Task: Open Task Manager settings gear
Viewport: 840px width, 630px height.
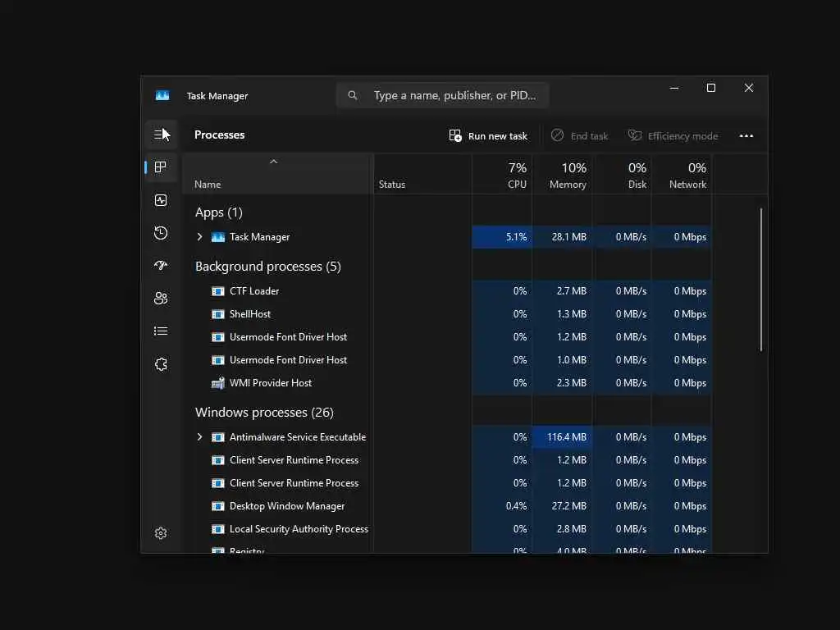Action: [160, 533]
